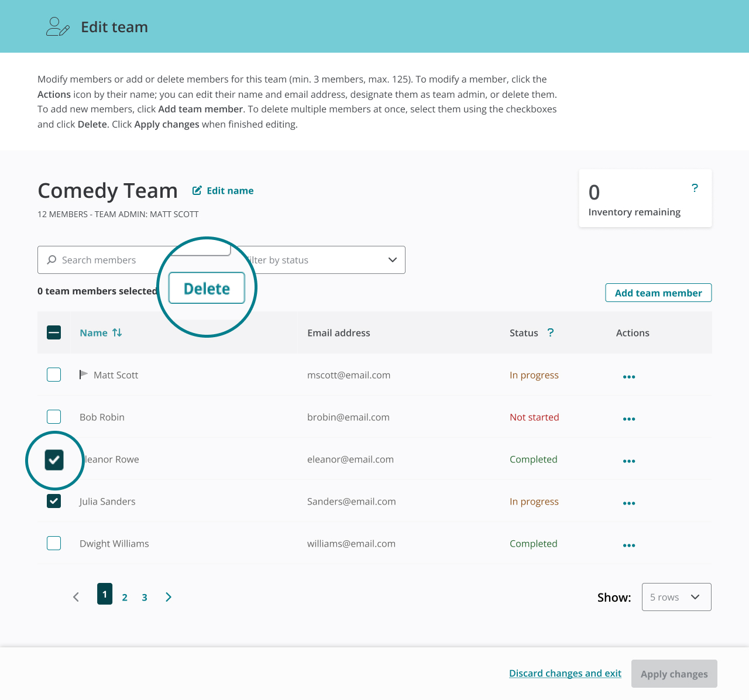The height and width of the screenshot is (700, 749).
Task: Click the Email address column header
Action: pyautogui.click(x=339, y=332)
